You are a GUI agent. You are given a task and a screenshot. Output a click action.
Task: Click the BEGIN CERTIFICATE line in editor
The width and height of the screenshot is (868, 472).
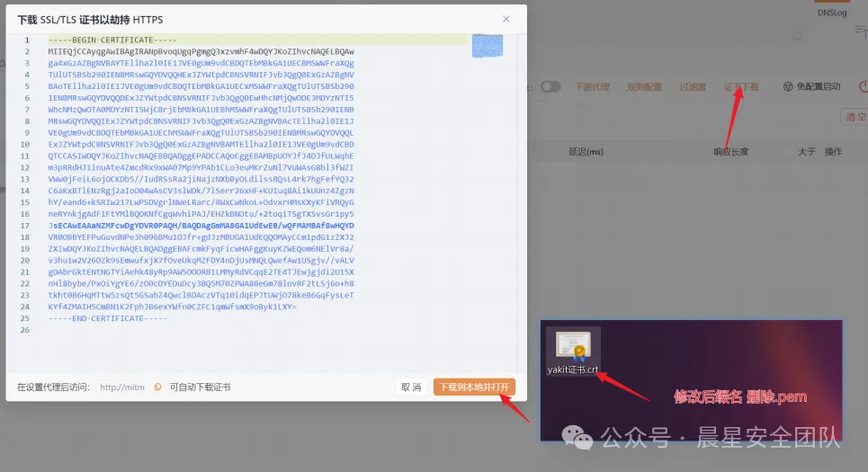click(x=112, y=40)
